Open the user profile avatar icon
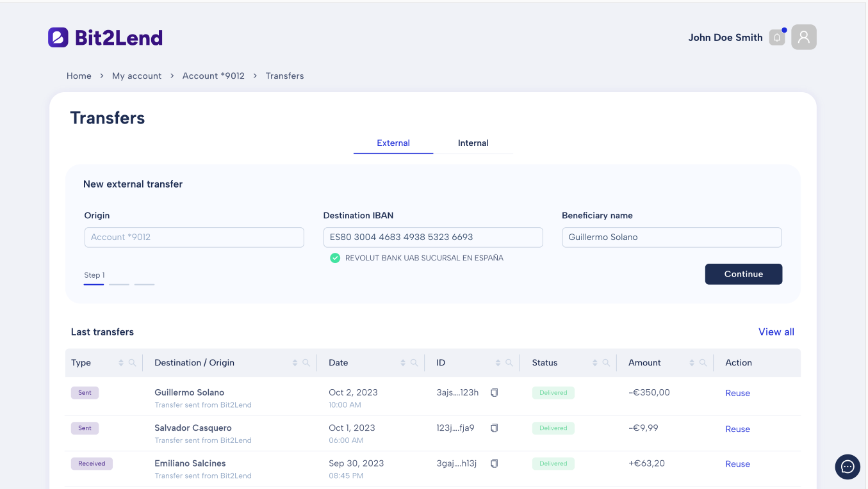Viewport: 868px width, 489px height. click(x=804, y=37)
